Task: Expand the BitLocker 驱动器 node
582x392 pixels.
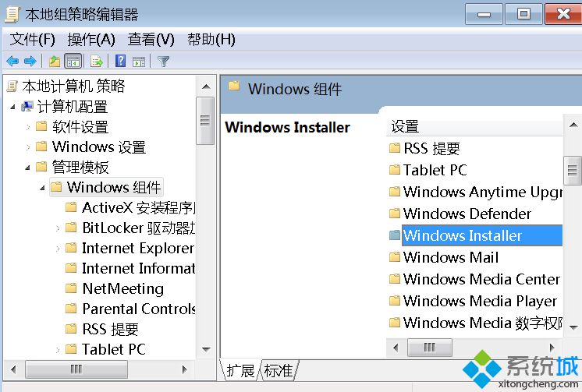Action: [x=58, y=228]
